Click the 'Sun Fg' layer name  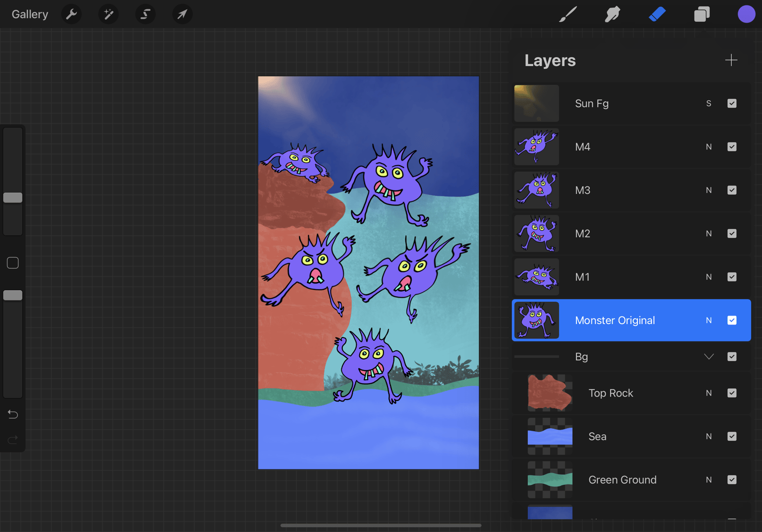pos(592,103)
